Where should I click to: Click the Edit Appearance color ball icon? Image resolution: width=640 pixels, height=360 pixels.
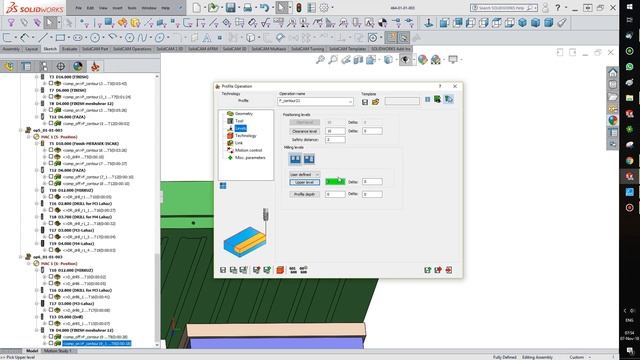(422, 60)
